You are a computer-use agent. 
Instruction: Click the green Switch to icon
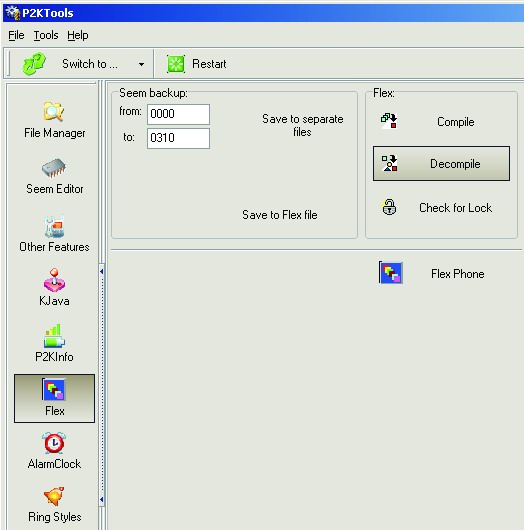(34, 64)
